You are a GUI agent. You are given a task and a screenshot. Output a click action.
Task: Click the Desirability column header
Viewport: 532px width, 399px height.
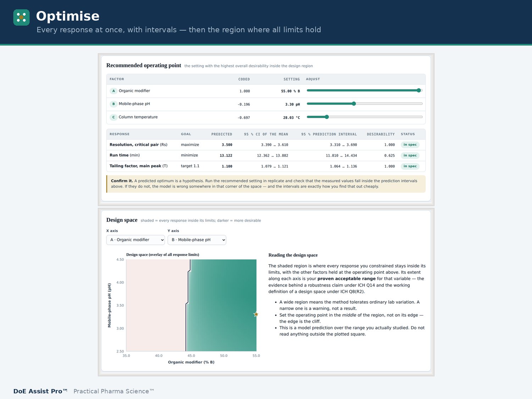[381, 134]
